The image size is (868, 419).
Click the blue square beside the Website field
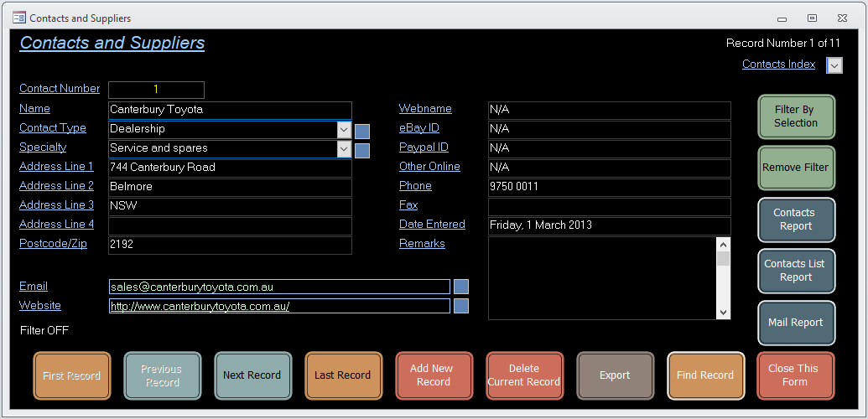click(461, 306)
